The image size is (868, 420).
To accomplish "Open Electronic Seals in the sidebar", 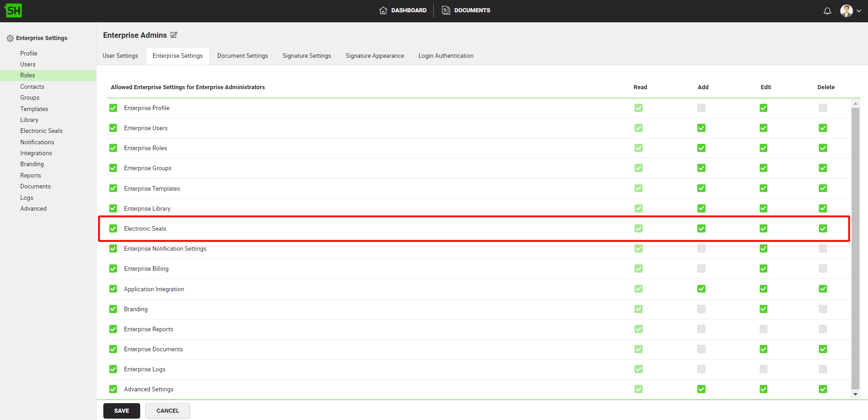I will tap(41, 131).
